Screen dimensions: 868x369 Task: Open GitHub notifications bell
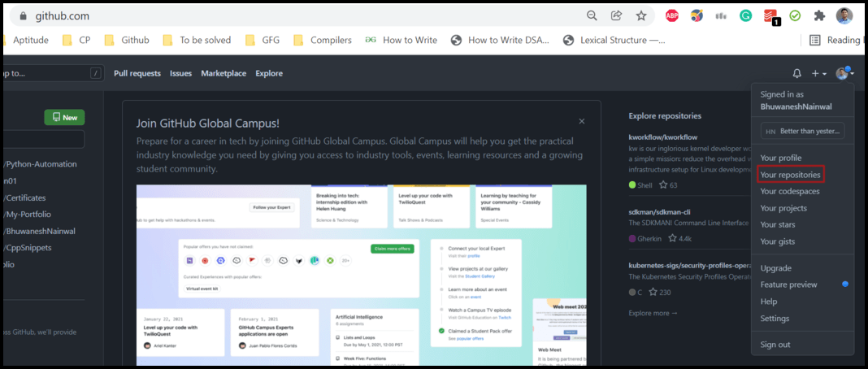pyautogui.click(x=797, y=73)
